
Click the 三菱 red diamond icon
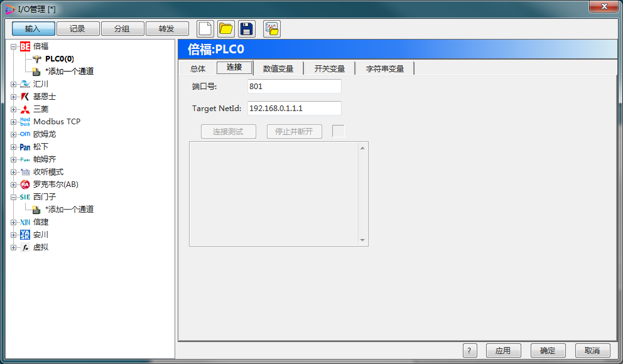(x=25, y=109)
